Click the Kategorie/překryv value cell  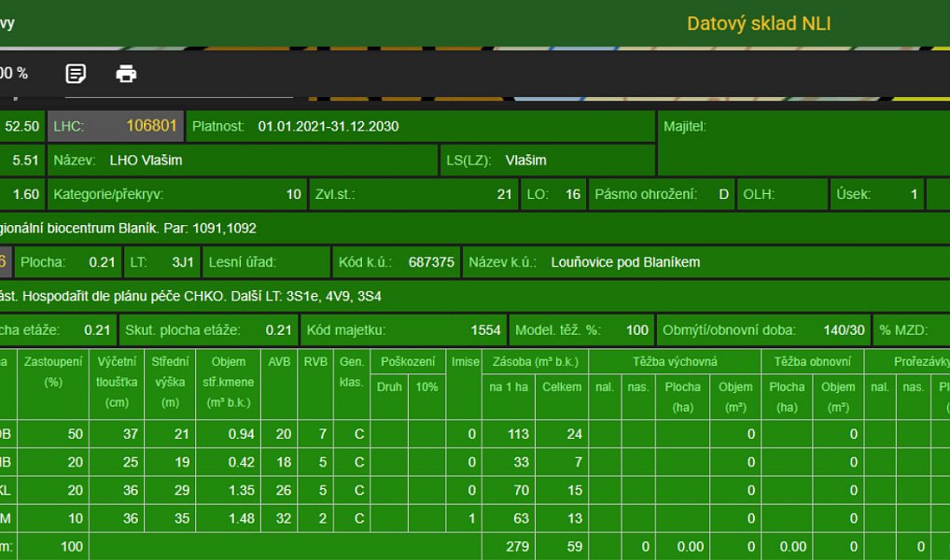(177, 194)
